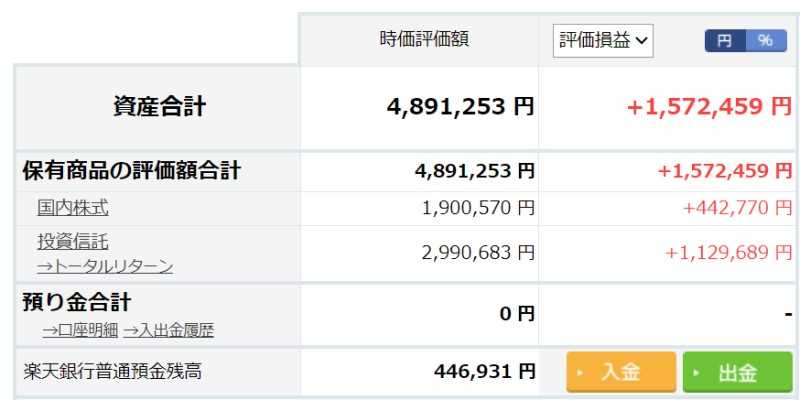This screenshot has height=400, width=800.
Task: Click the 時価評価額 column header
Action: tap(424, 40)
